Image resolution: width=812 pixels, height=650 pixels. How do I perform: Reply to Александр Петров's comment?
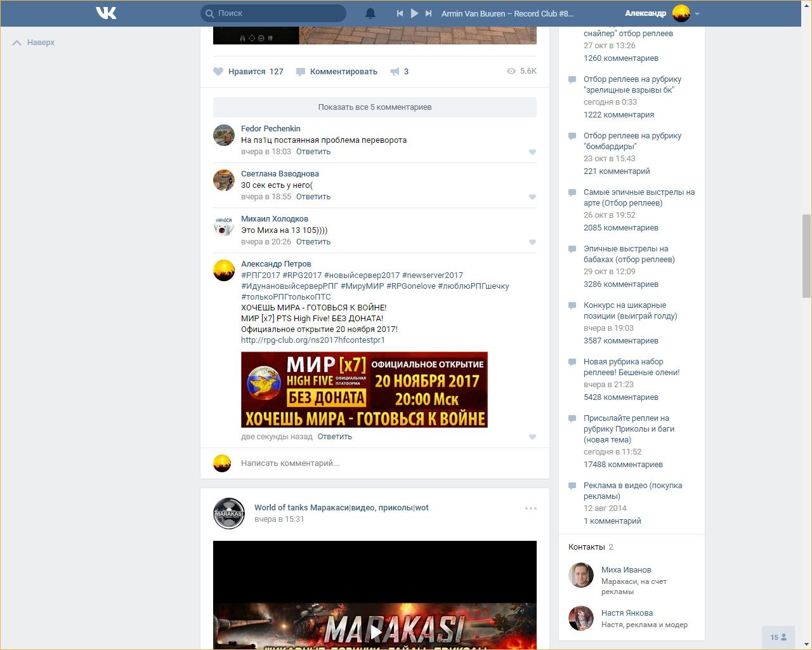[x=335, y=437]
